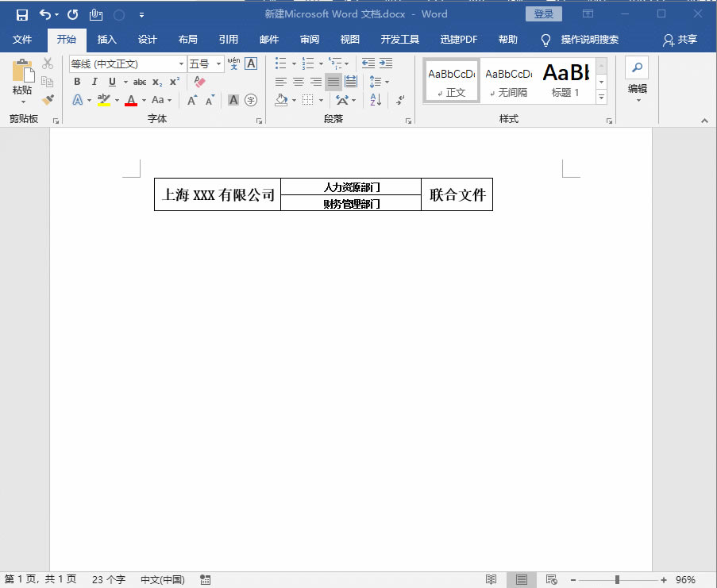Select Read Mode view in the status bar
Screen dimensions: 717x588
click(x=491, y=579)
